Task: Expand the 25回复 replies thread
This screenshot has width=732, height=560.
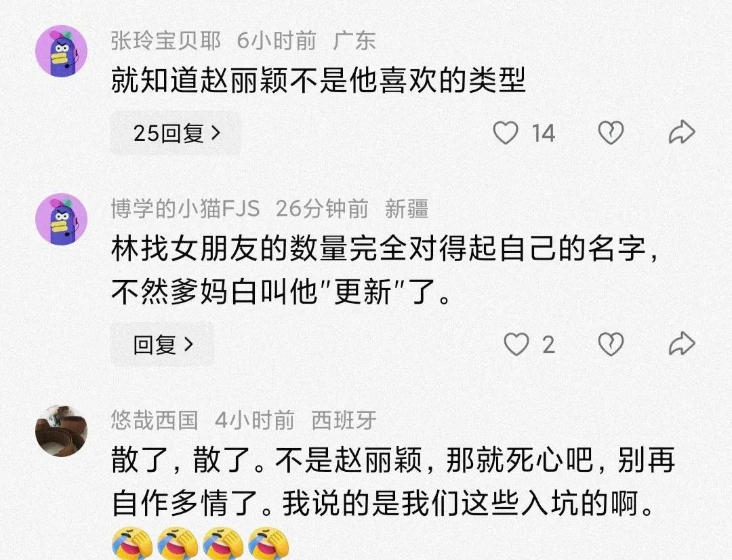Action: (176, 133)
